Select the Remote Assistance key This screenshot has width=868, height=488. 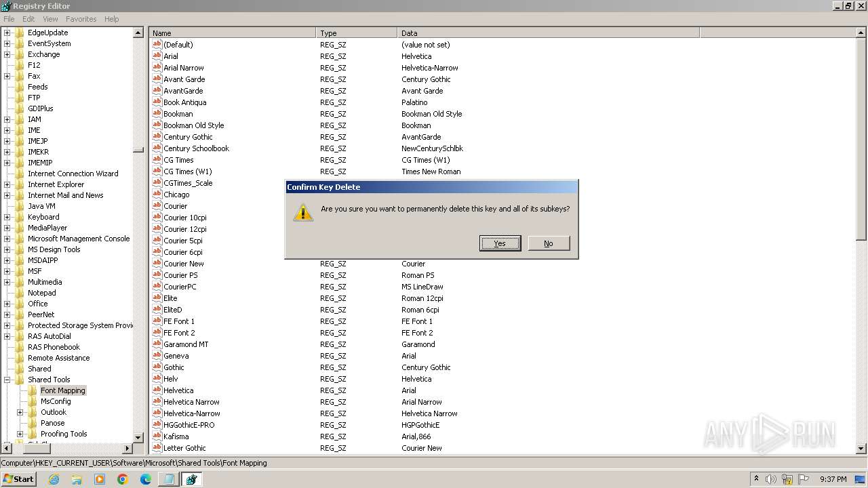[x=58, y=358]
